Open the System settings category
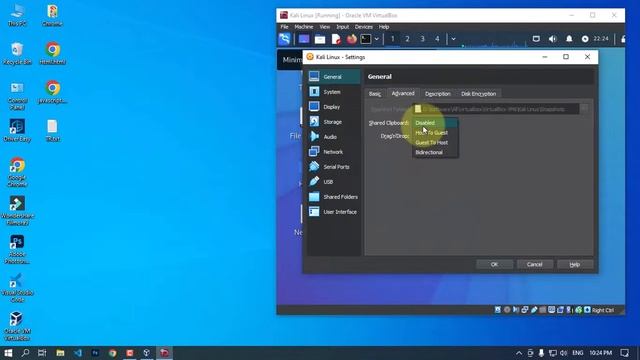Viewport: 640px width, 360px height. 333,92
